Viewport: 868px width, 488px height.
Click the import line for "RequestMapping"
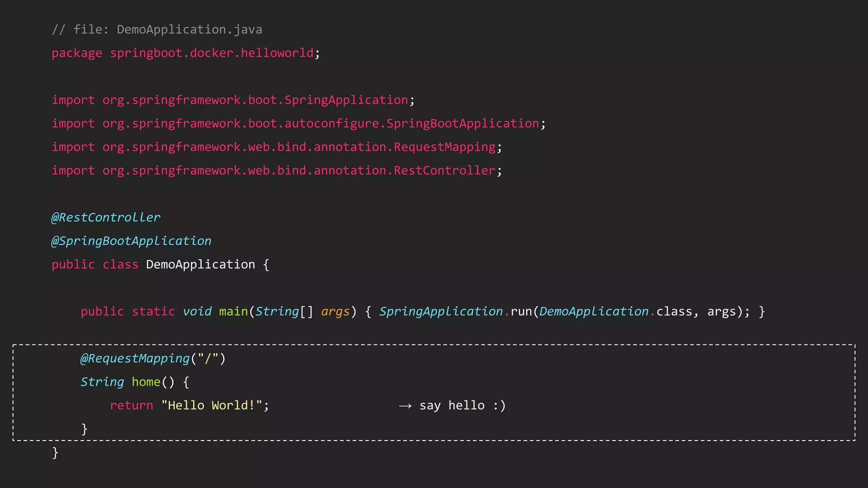coord(277,147)
